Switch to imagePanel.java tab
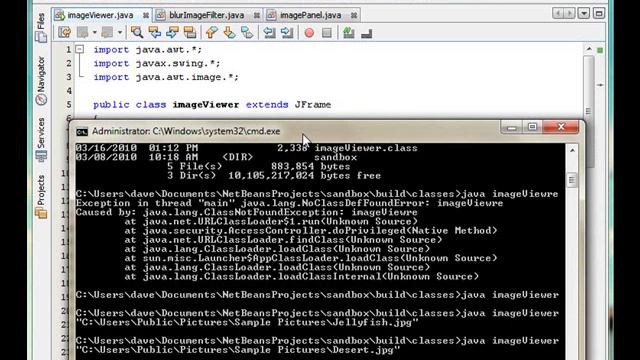This screenshot has height=360, width=640. tap(310, 15)
